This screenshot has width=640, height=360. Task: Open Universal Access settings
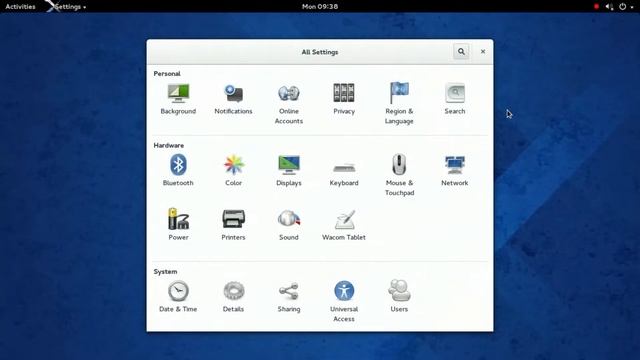point(344,301)
